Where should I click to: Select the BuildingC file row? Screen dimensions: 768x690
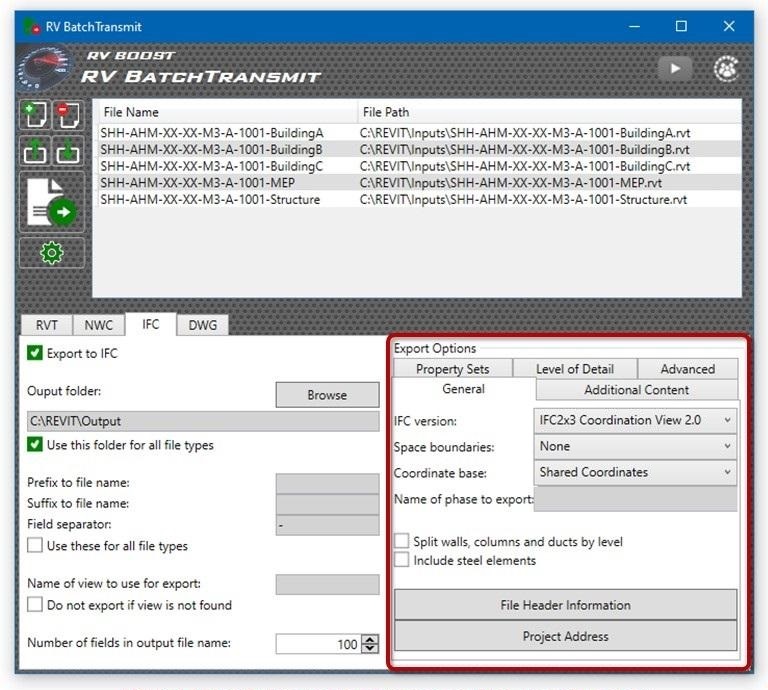(419, 166)
